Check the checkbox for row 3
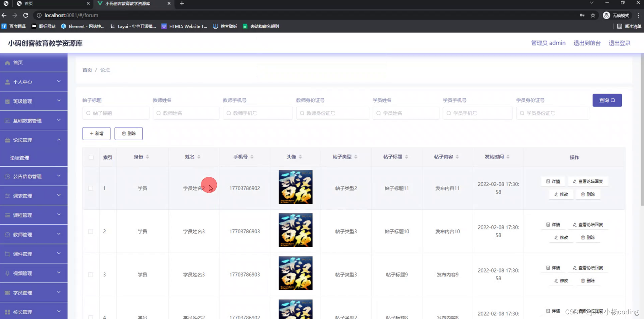The height and width of the screenshot is (319, 644). [91, 275]
